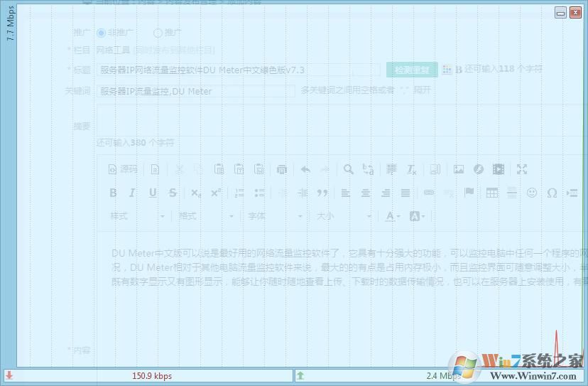Insert a table using the grid icon
This screenshot has height=386, width=588.
[492, 193]
